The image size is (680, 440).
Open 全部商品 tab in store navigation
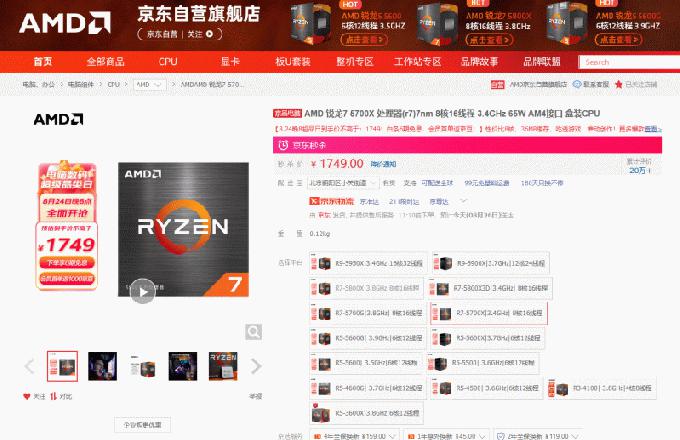[x=105, y=62]
